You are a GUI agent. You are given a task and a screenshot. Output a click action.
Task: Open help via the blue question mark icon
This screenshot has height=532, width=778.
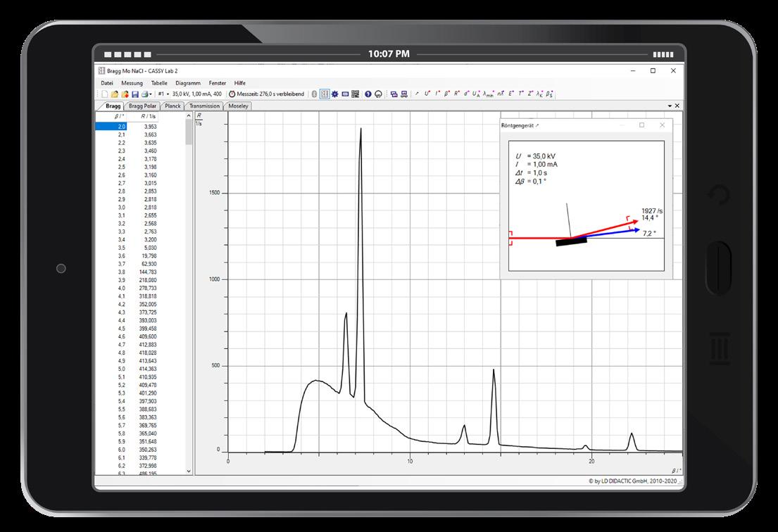pos(368,94)
